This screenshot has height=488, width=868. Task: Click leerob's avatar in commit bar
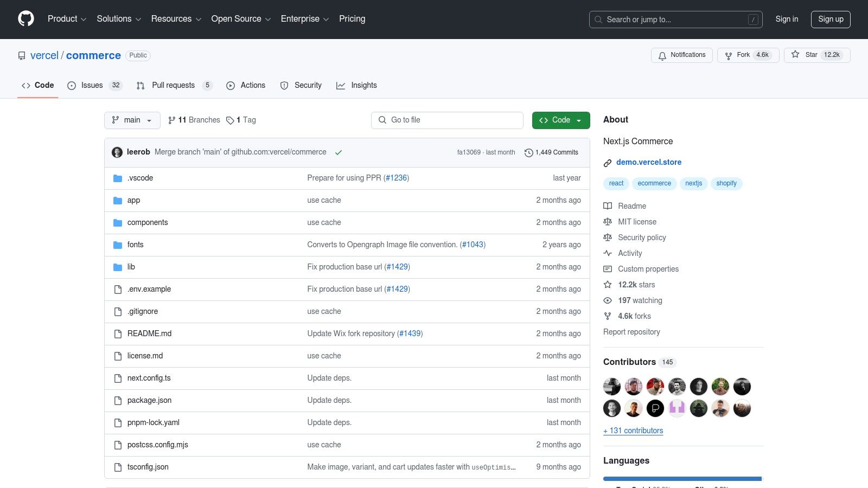pyautogui.click(x=117, y=152)
